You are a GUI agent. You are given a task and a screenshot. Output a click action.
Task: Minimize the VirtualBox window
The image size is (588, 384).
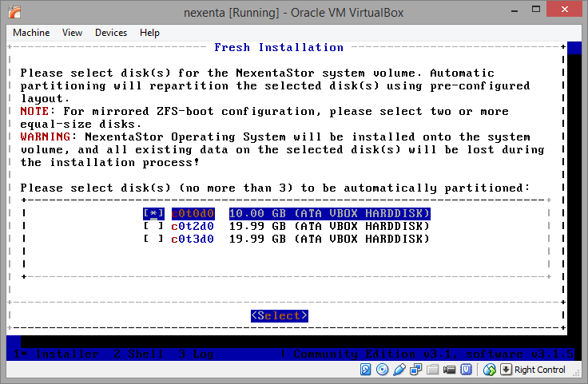(514, 10)
